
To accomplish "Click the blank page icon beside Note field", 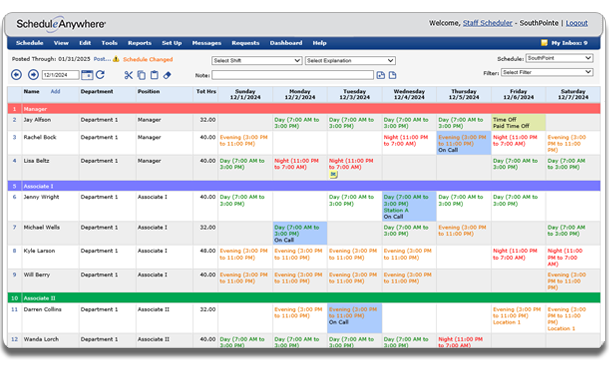I will pos(393,75).
